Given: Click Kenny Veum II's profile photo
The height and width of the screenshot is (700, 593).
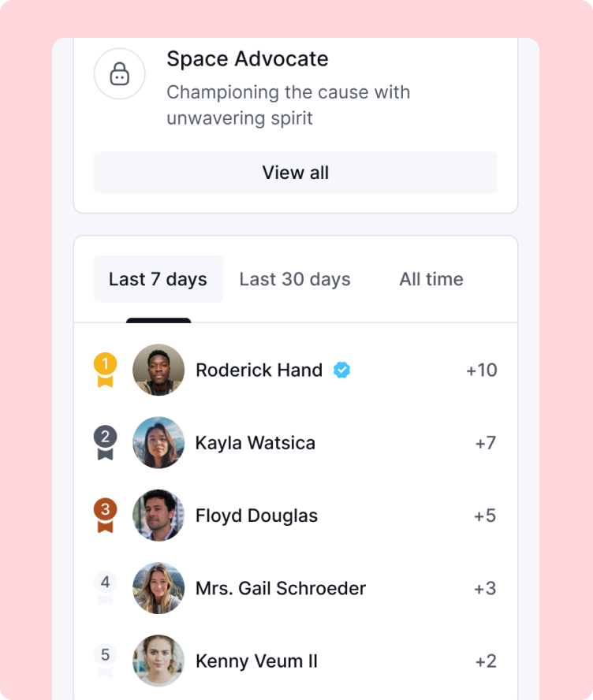Looking at the screenshot, I should (x=159, y=661).
